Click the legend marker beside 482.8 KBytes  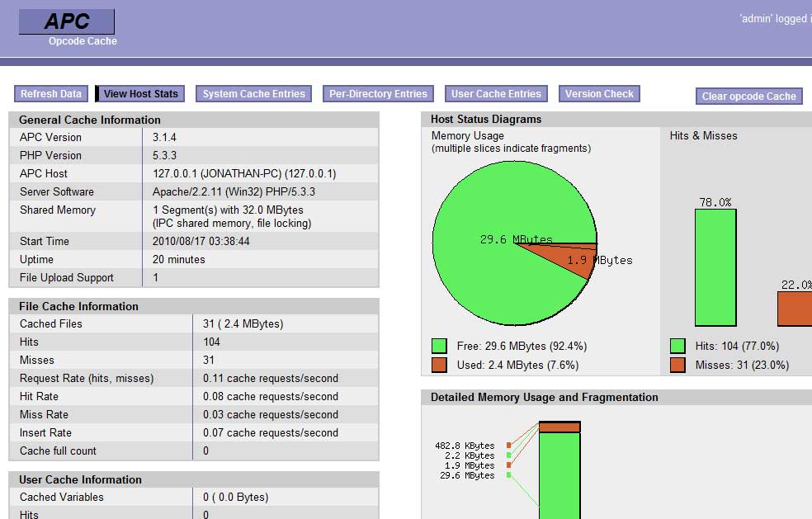(509, 446)
